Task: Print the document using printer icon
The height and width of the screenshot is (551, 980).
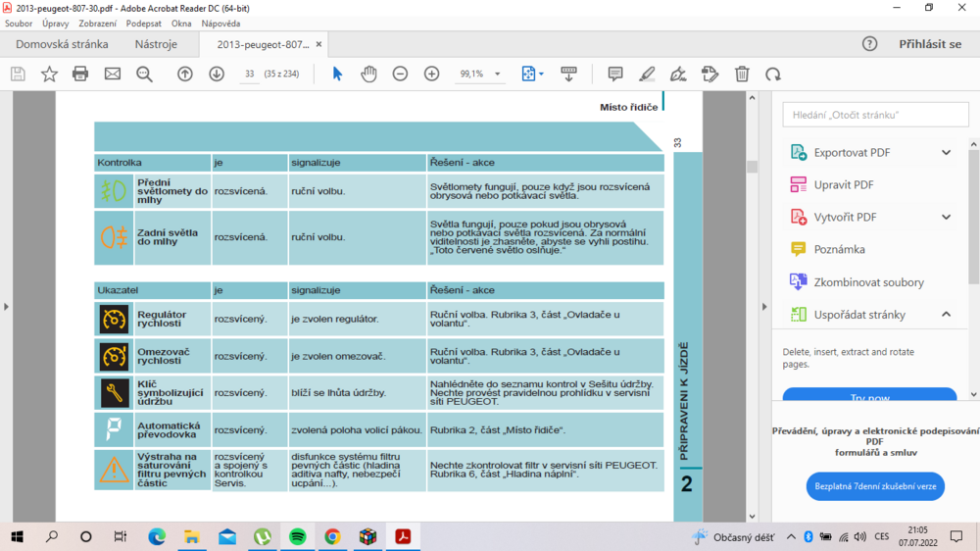Action: tap(80, 74)
